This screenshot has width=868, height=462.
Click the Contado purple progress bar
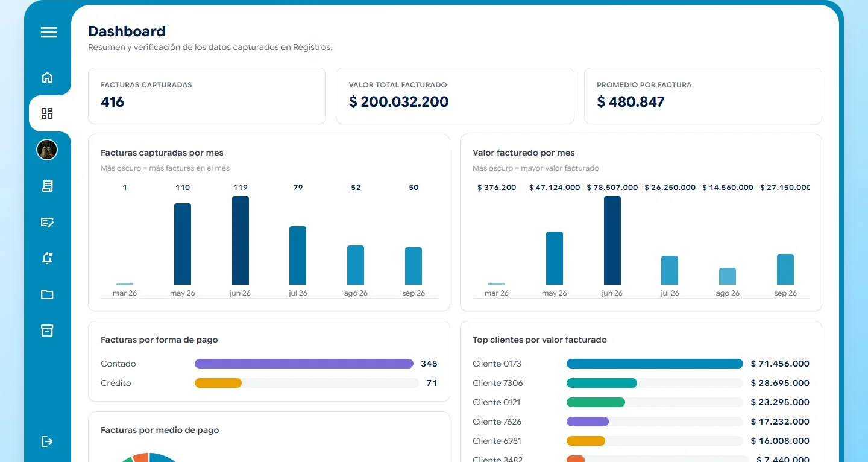(x=304, y=364)
